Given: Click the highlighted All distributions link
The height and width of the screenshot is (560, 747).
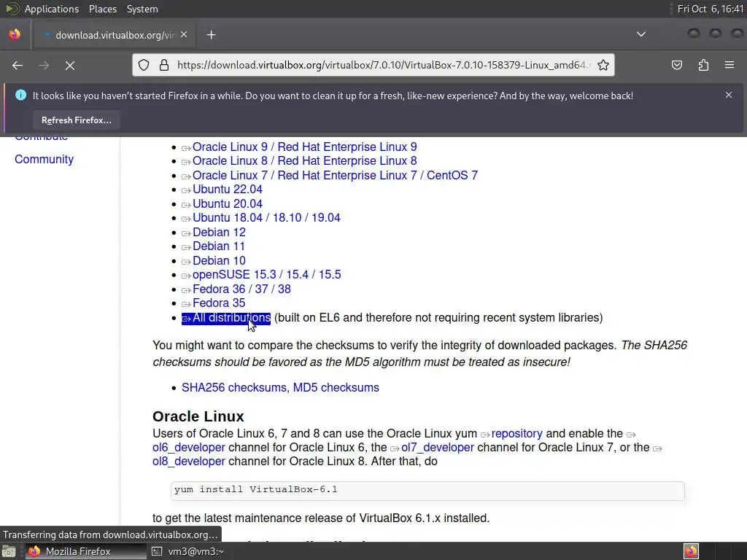Looking at the screenshot, I should click(x=226, y=318).
